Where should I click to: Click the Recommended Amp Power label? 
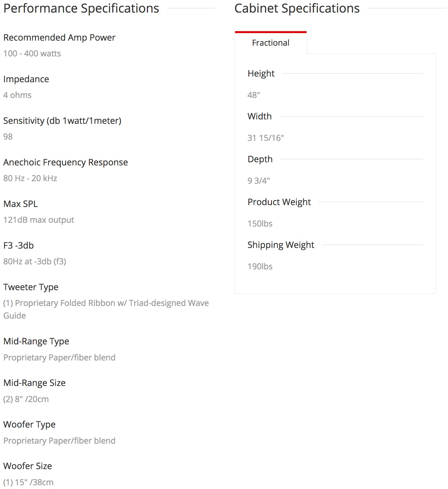click(x=59, y=37)
